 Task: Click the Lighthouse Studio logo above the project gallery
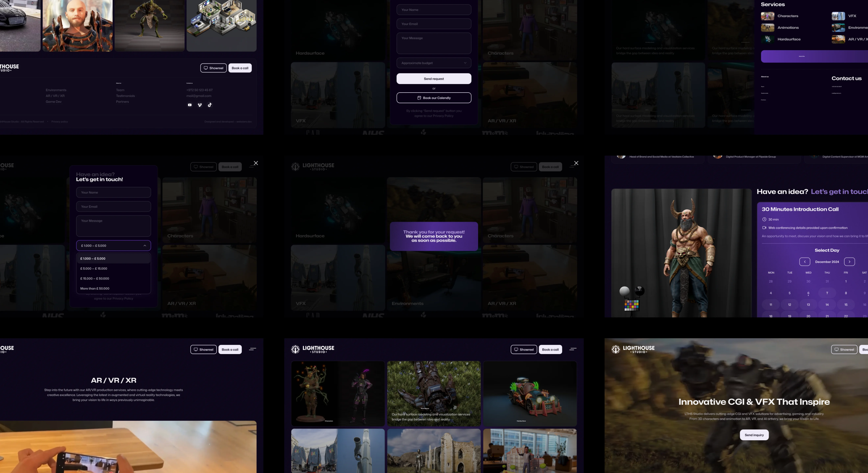pos(313,349)
